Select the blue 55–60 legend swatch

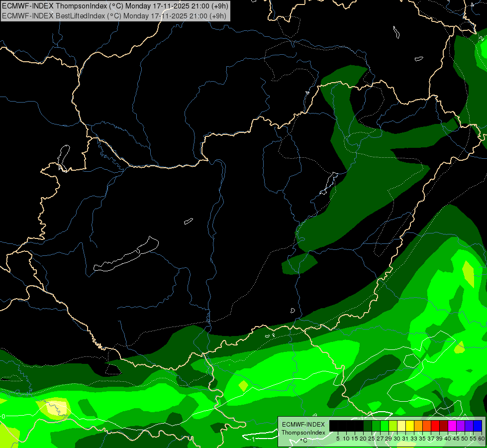(478, 426)
